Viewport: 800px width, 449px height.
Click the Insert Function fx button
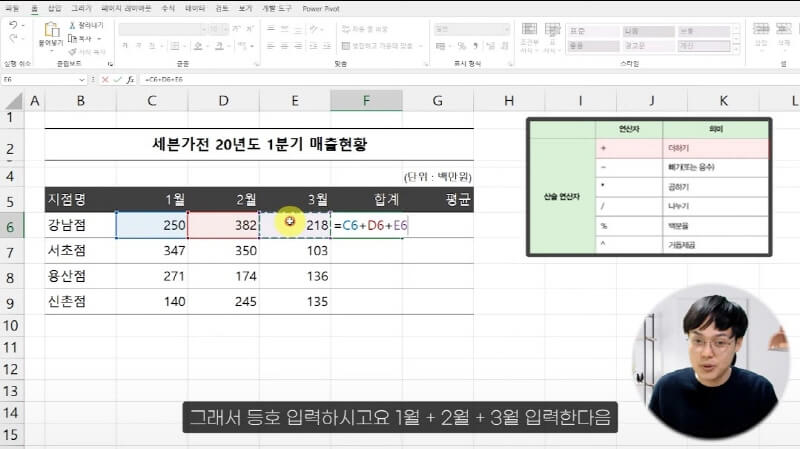pyautogui.click(x=131, y=80)
